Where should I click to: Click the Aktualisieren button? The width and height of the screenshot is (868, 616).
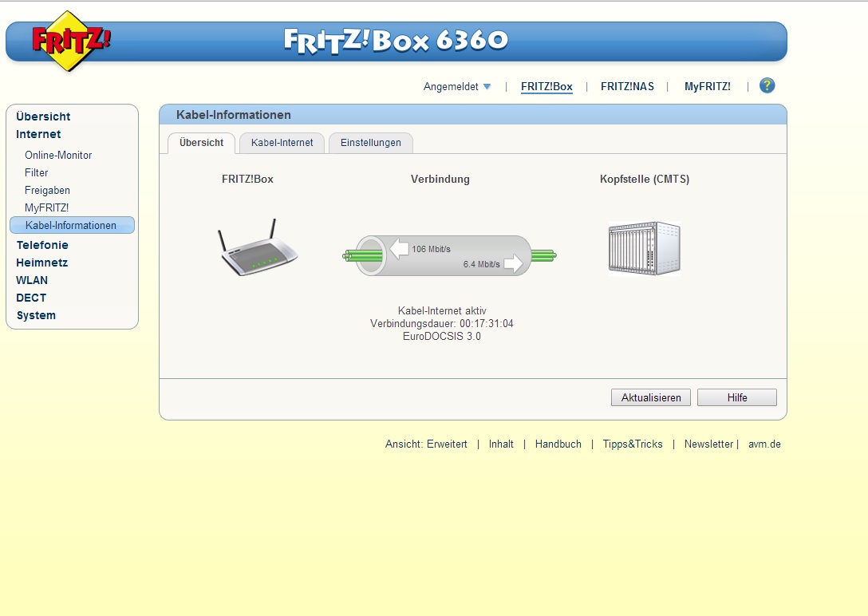pyautogui.click(x=650, y=397)
